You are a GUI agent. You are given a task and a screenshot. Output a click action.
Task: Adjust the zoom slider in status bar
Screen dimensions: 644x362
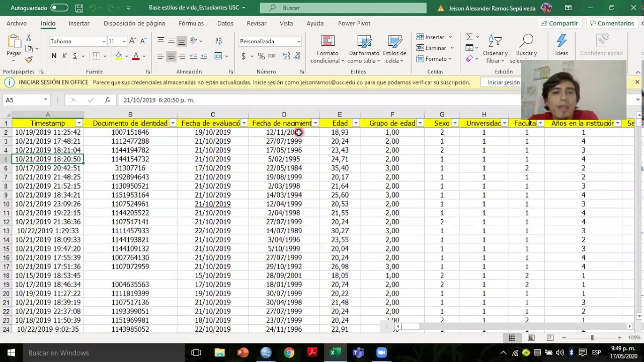click(x=592, y=338)
